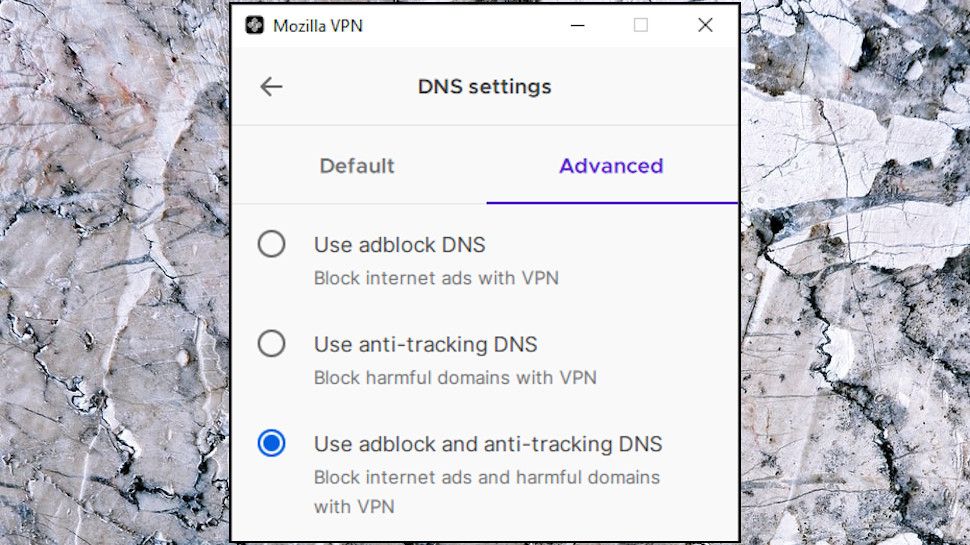Go back using the left arrow
970x545 pixels.
tap(271, 87)
